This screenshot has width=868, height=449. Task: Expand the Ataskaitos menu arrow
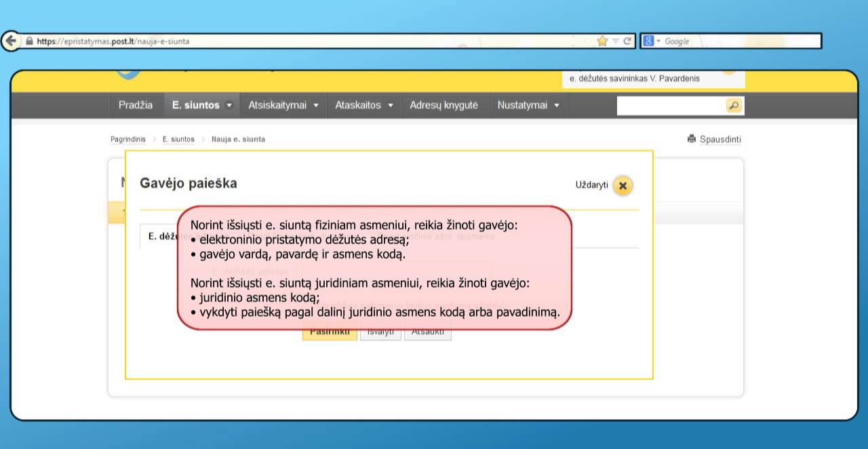coord(390,106)
